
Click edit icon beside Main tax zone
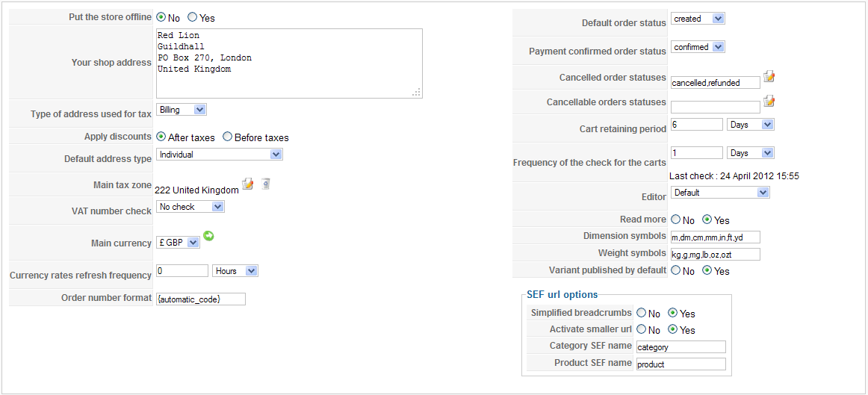point(248,184)
